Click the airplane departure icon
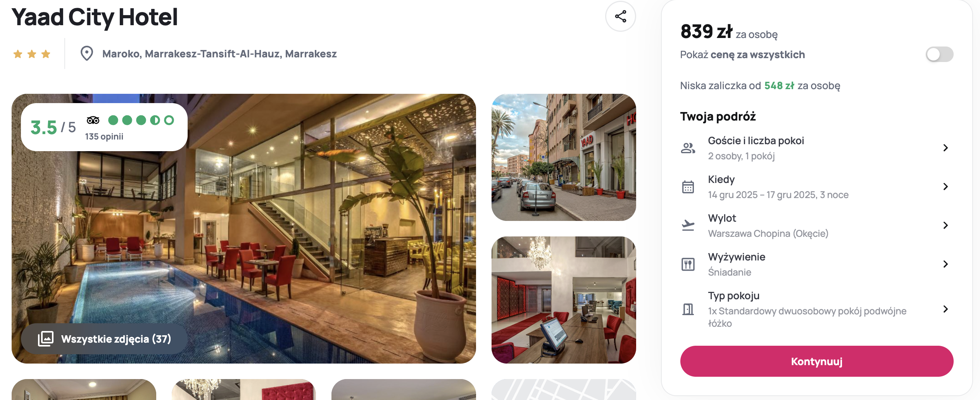980x400 pixels. pos(688,225)
